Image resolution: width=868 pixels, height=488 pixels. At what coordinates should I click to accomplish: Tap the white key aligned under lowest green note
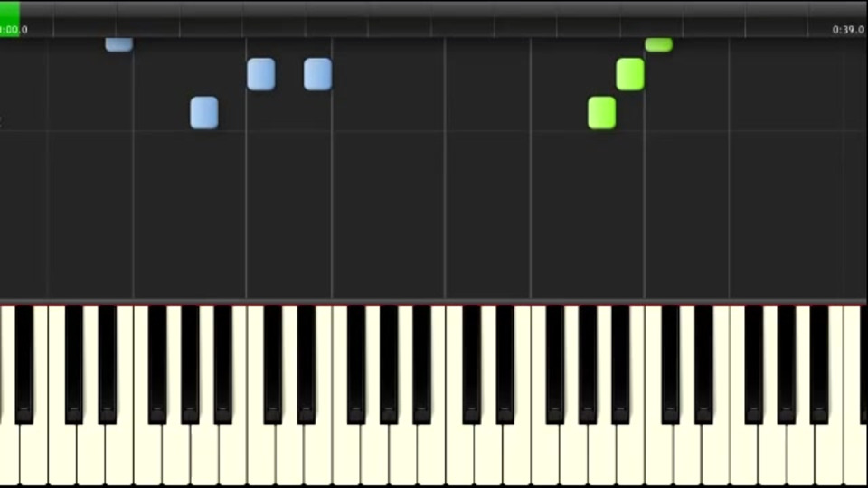pyautogui.click(x=602, y=454)
